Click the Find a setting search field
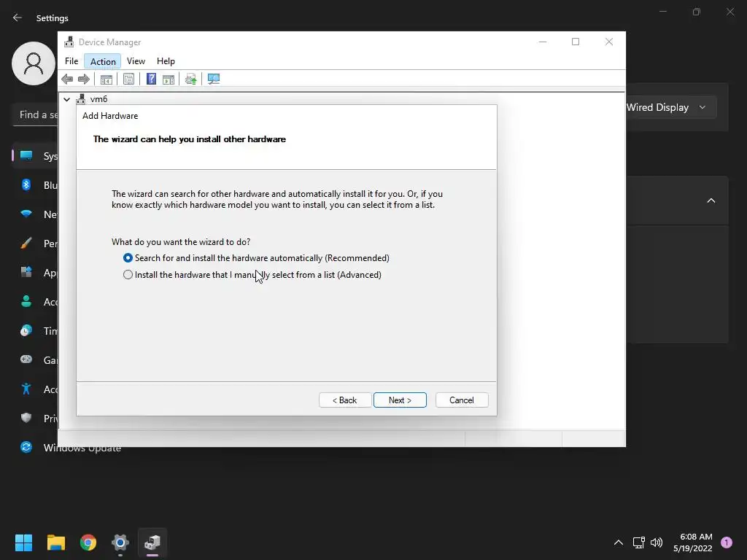The image size is (747, 560). tap(35, 114)
